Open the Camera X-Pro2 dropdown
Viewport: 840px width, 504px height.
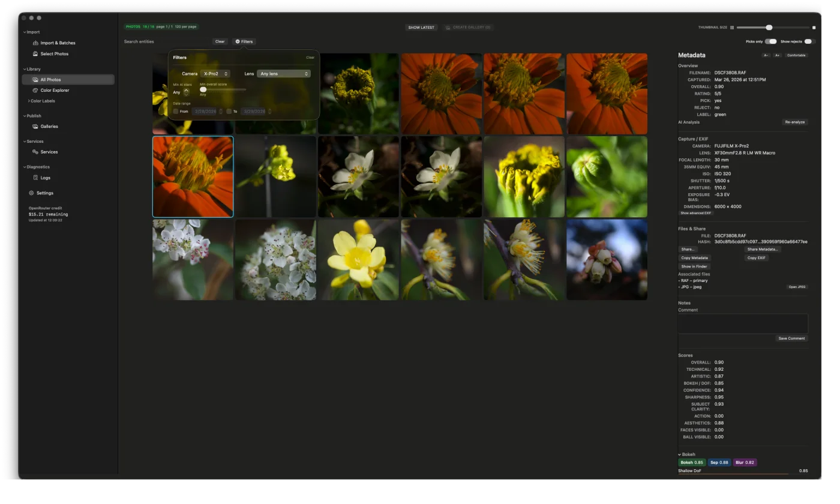[215, 73]
